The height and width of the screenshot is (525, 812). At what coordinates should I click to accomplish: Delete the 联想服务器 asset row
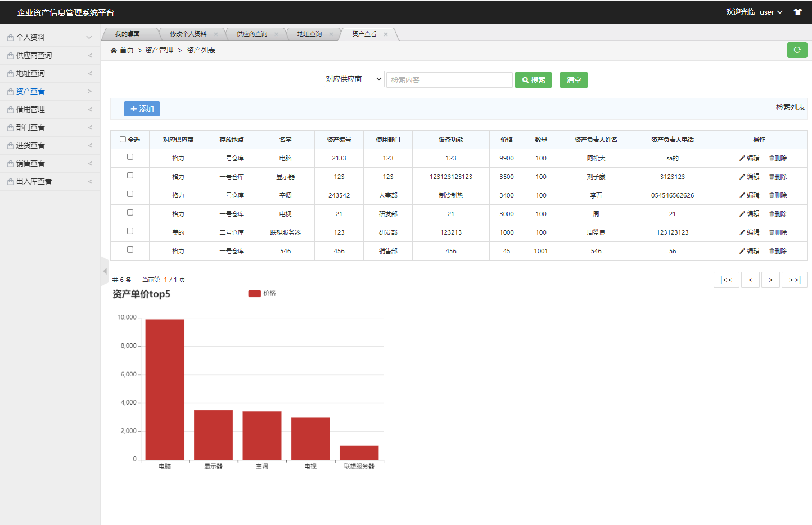pyautogui.click(x=778, y=232)
